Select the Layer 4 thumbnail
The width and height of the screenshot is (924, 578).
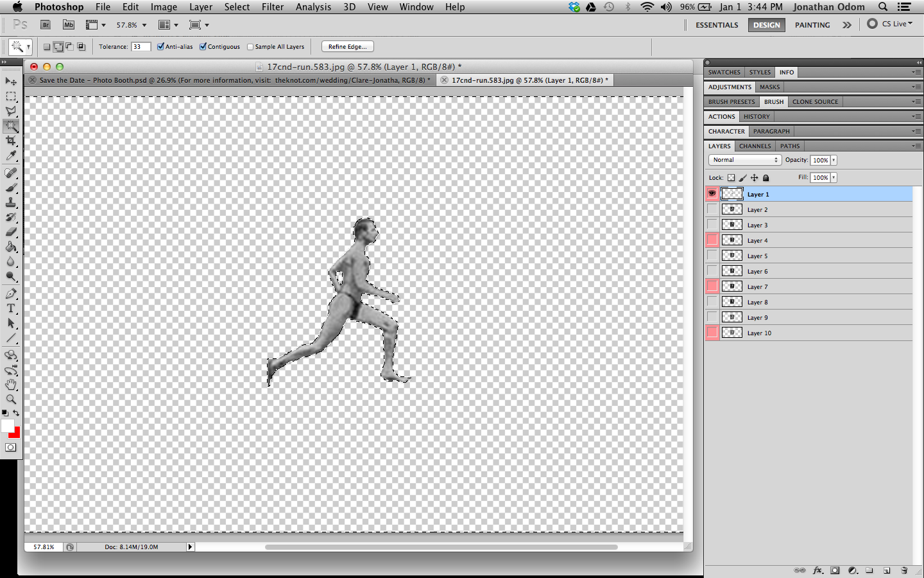point(732,240)
